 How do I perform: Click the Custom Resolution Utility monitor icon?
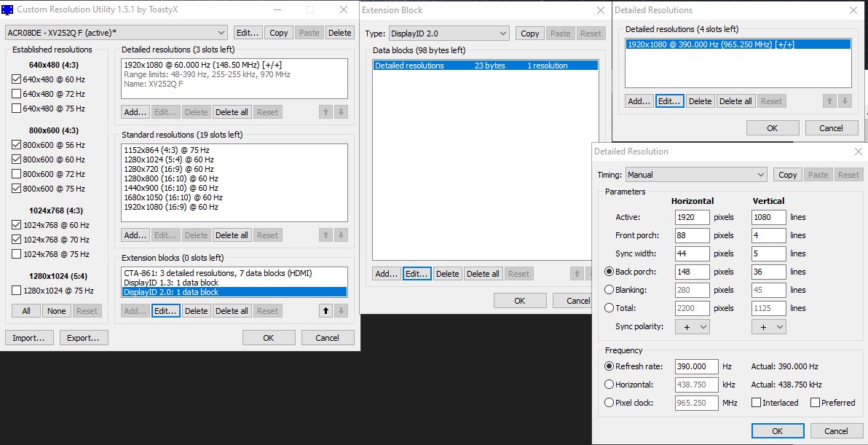[x=8, y=10]
